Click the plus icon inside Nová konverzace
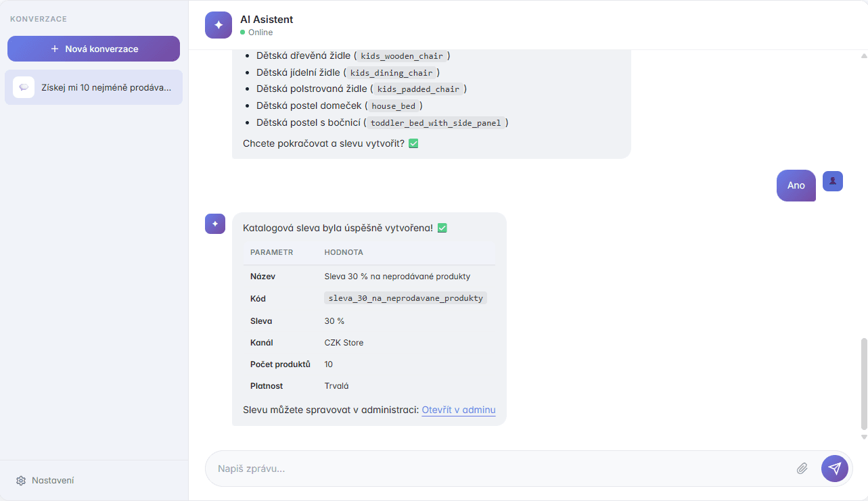This screenshot has width=868, height=501. click(56, 48)
